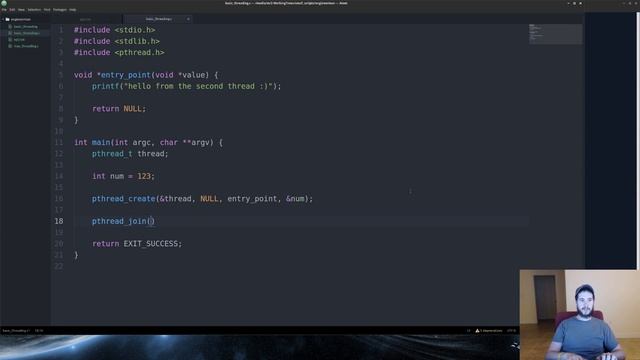
Task: Click the line ending selector in status bar
Action: [x=469, y=331]
